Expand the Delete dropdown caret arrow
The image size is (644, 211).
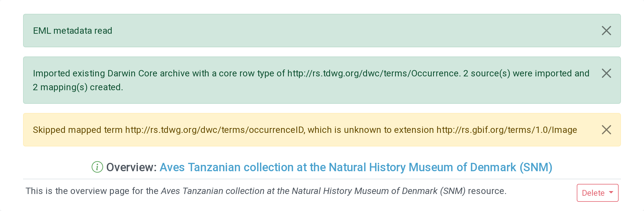(611, 192)
